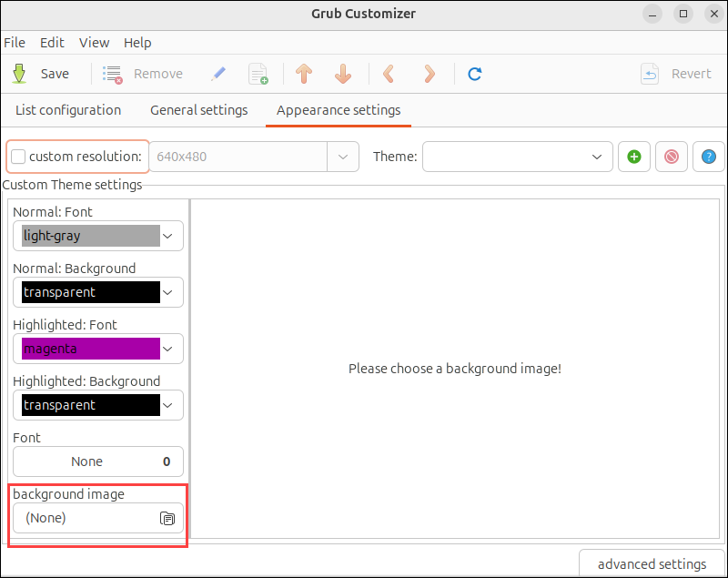Enable the custom resolution checkbox
This screenshot has width=728, height=578.
tap(18, 157)
